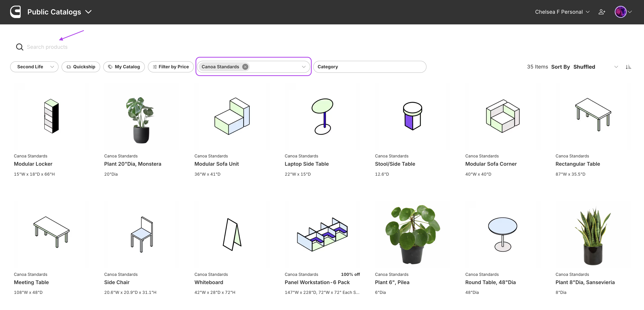The image size is (644, 310).
Task: Open the Chelsea F Personal workspace menu
Action: click(562, 12)
